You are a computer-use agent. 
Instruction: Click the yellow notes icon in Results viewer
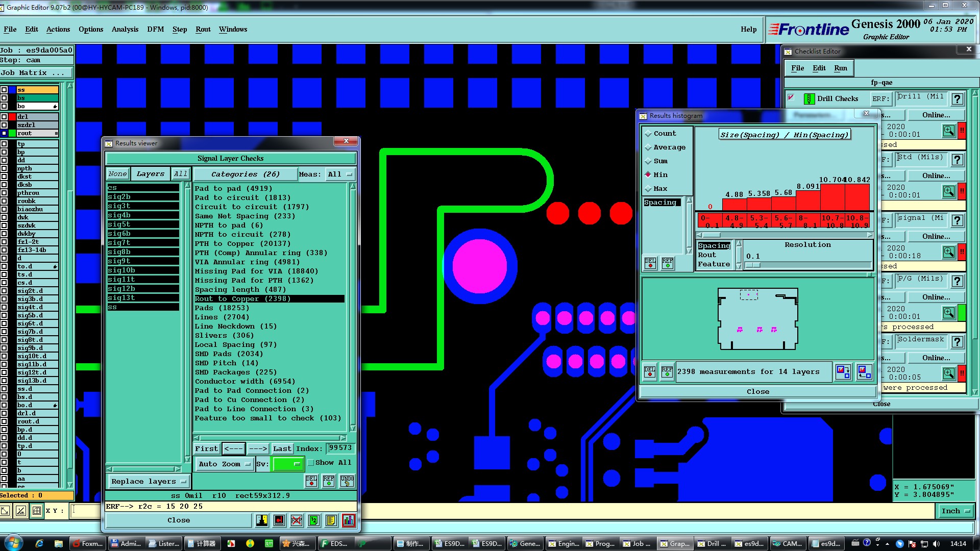pos(331,520)
